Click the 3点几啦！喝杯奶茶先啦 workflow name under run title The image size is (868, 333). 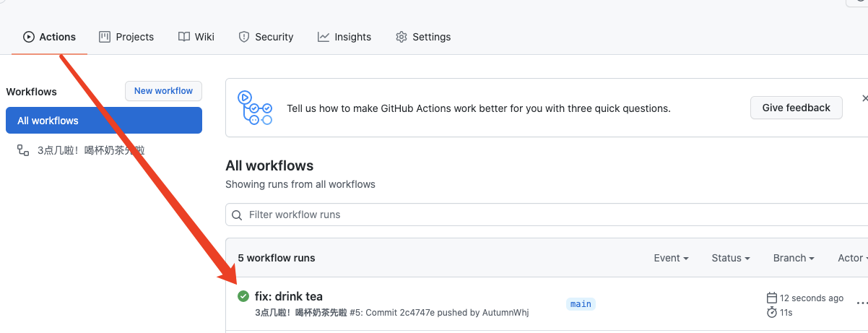(x=300, y=313)
